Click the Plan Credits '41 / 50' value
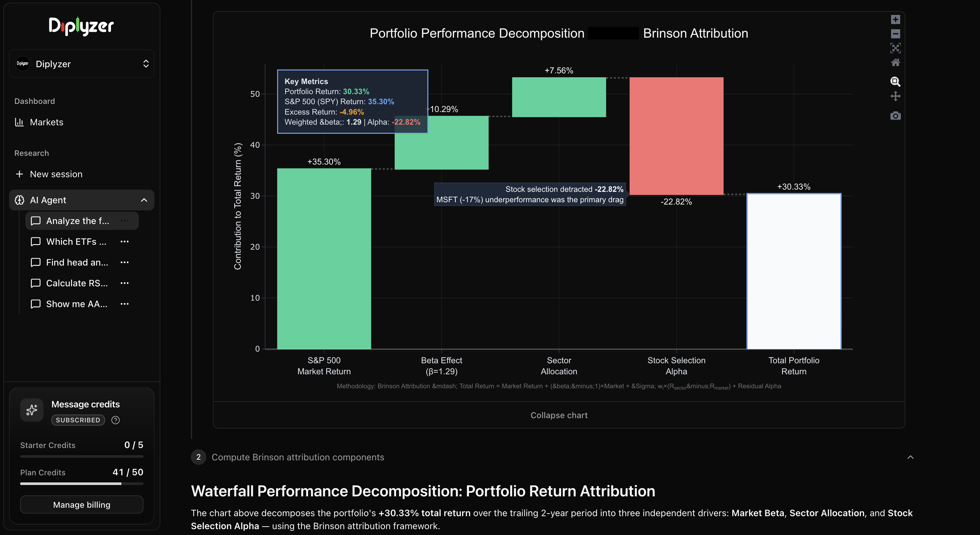This screenshot has height=535, width=980. 128,472
